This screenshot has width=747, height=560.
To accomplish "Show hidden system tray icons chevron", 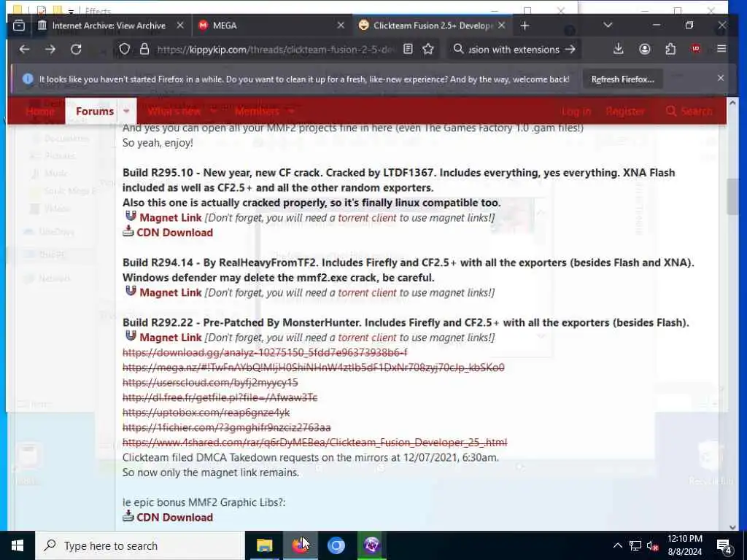I will point(617,545).
